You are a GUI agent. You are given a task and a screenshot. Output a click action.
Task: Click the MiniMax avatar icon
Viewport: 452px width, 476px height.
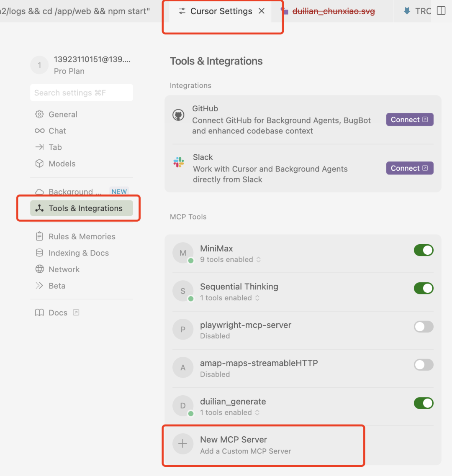point(183,253)
